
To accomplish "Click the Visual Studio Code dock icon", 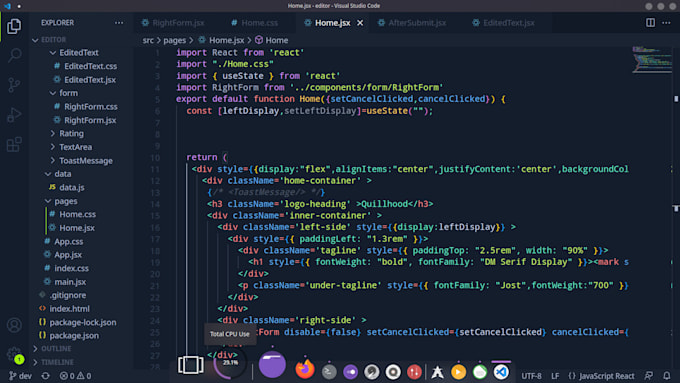I will [x=501, y=372].
